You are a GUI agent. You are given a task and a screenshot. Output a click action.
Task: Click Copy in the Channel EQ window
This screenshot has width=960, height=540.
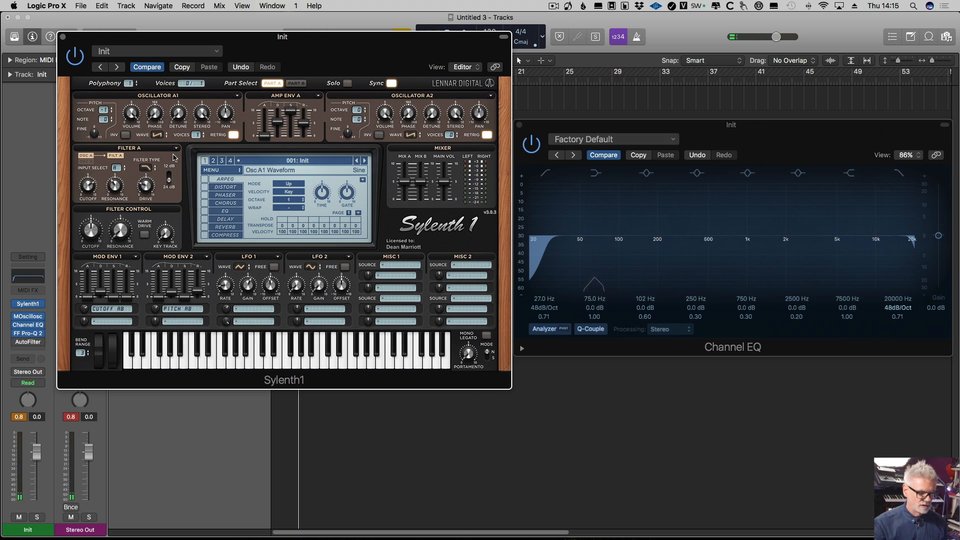click(x=639, y=155)
